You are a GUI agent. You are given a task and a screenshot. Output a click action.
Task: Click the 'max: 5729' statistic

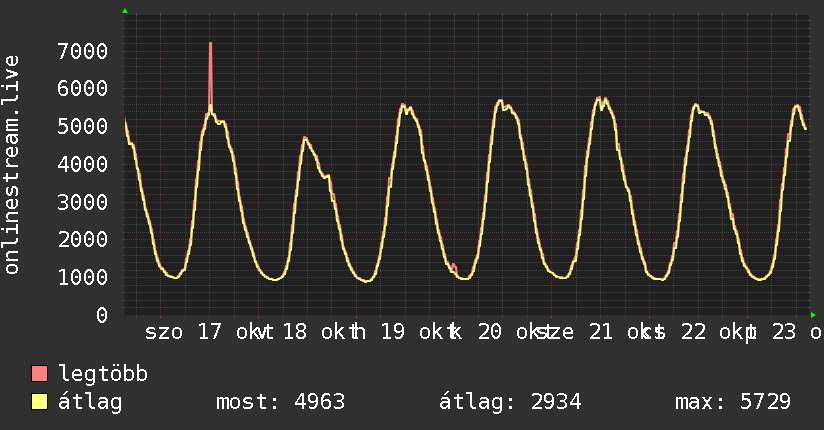tap(733, 402)
